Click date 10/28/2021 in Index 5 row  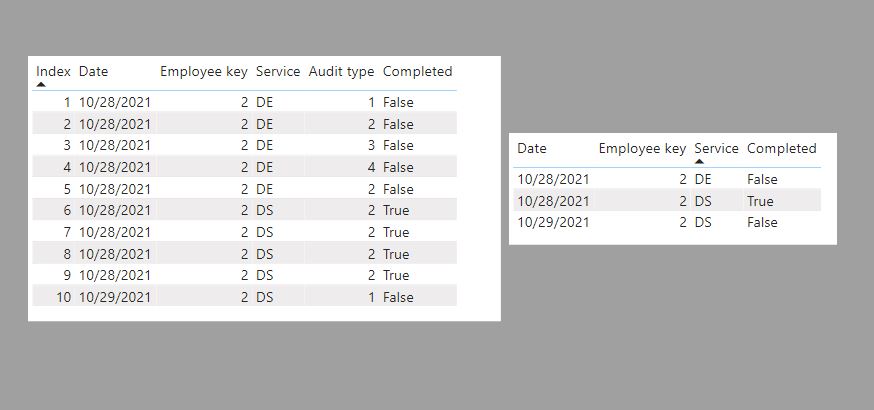tap(115, 189)
